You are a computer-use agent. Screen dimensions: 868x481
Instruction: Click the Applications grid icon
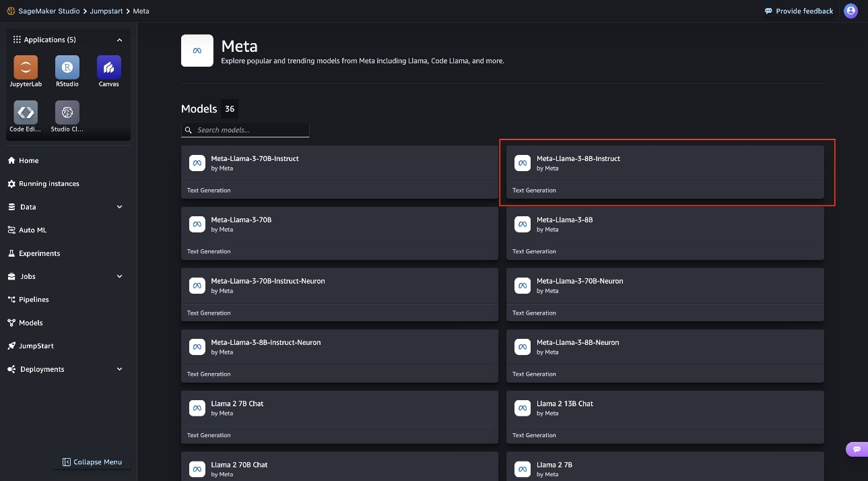[17, 40]
